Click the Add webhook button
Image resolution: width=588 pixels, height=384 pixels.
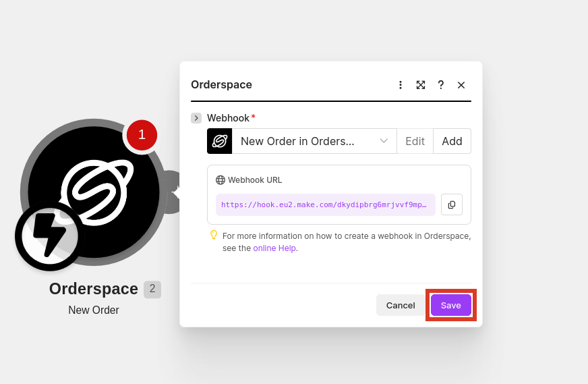[452, 141]
